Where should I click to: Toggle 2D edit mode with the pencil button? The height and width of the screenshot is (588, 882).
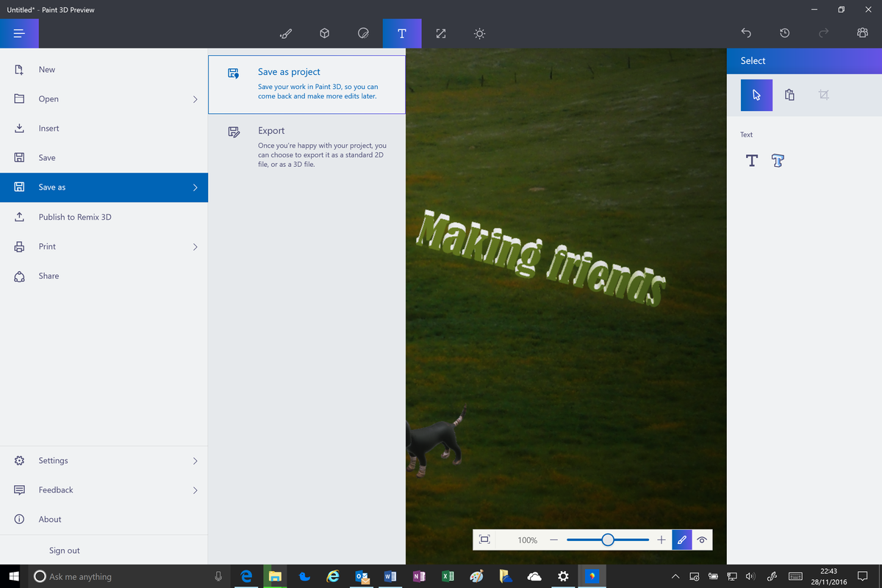point(681,539)
